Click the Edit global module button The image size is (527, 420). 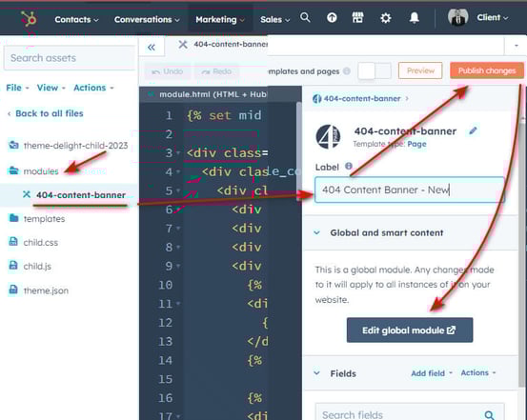[410, 330]
